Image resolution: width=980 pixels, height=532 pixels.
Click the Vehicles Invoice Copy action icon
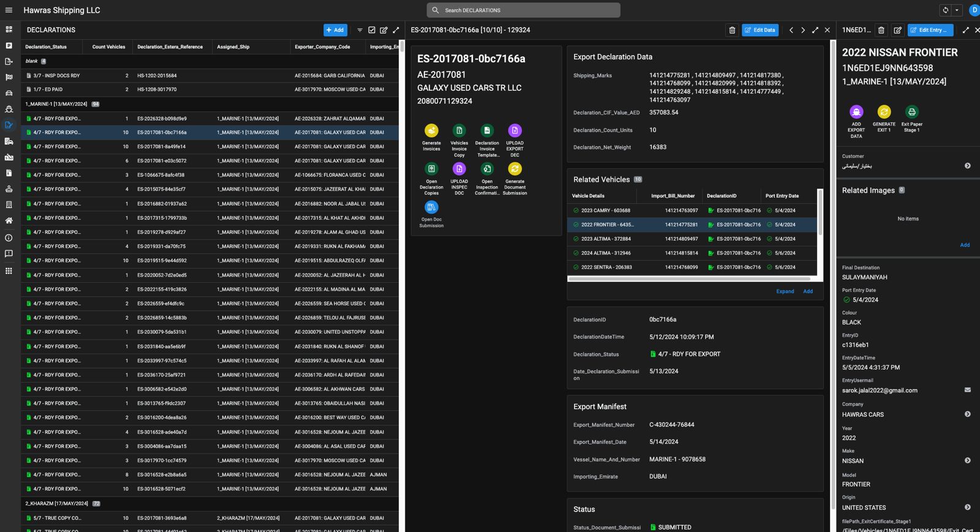pos(459,130)
